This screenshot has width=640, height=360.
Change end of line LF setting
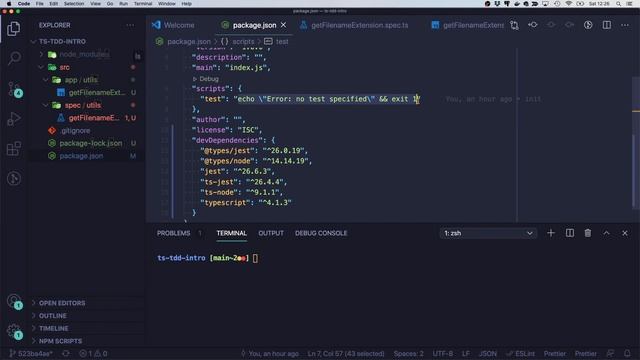(x=466, y=353)
